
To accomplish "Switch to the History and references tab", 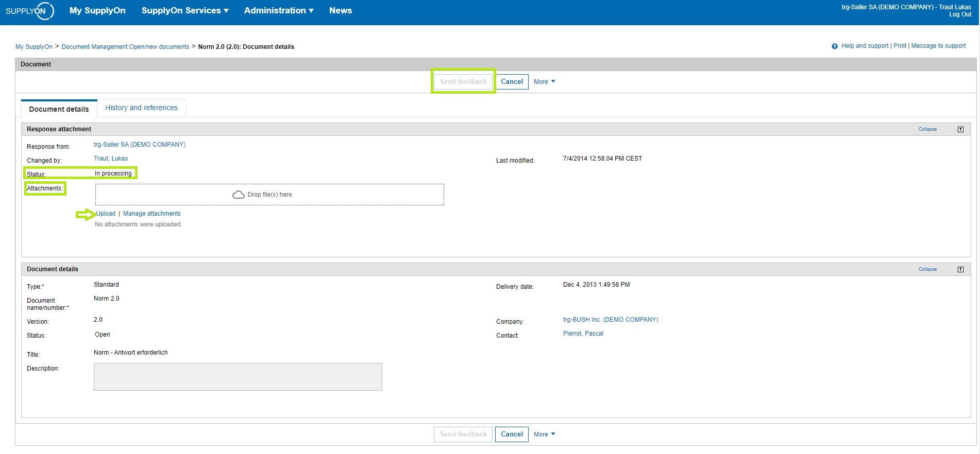I will pos(141,108).
